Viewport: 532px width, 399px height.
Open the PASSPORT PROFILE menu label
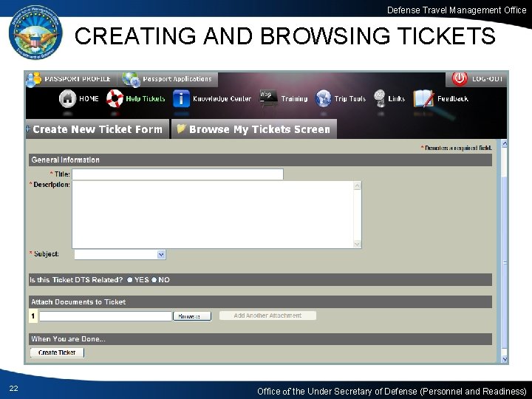[x=78, y=79]
